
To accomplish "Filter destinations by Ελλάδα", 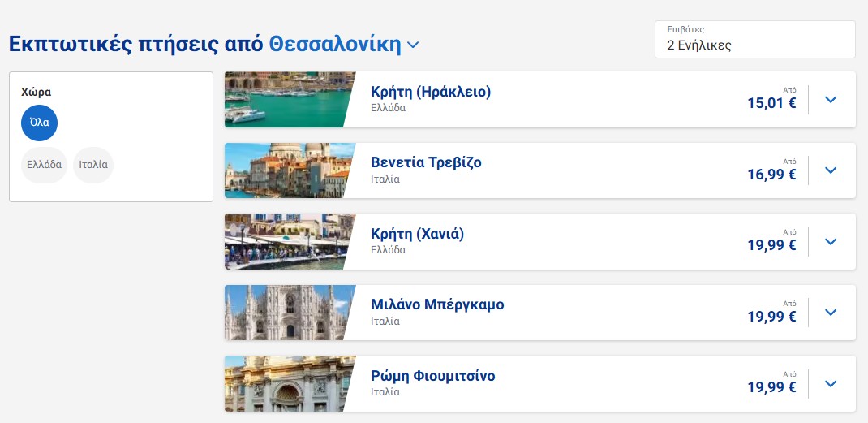I will (45, 165).
